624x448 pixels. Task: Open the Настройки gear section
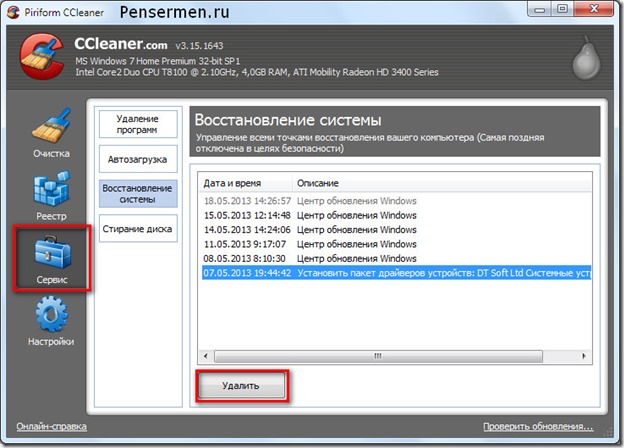[x=51, y=321]
